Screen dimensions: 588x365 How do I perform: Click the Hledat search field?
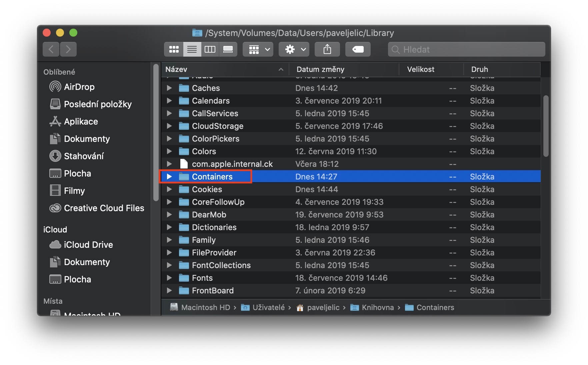467,50
